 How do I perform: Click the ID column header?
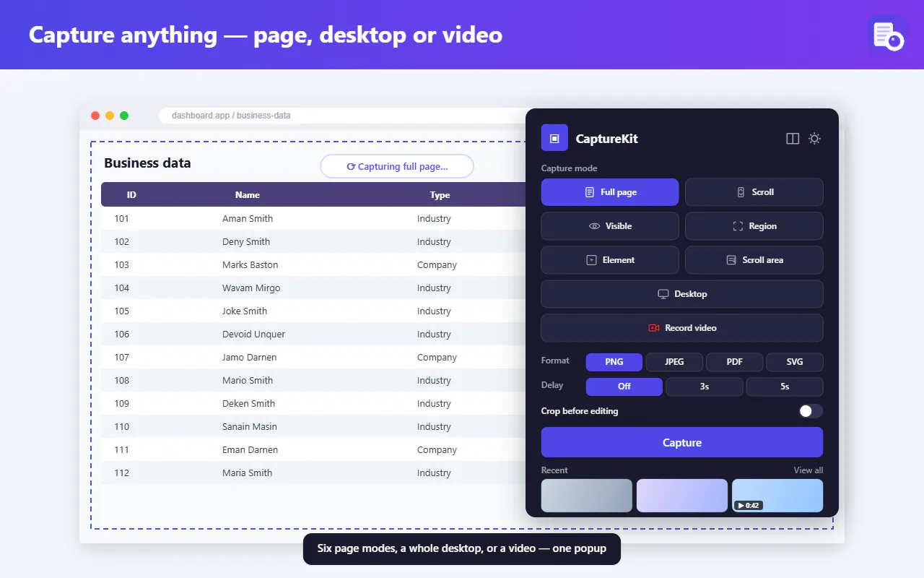(131, 195)
